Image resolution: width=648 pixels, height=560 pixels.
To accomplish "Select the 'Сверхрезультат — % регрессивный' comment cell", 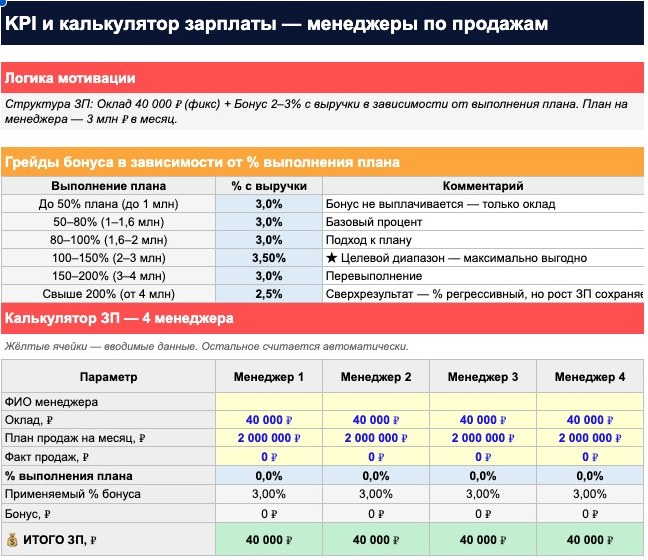I will [x=483, y=294].
